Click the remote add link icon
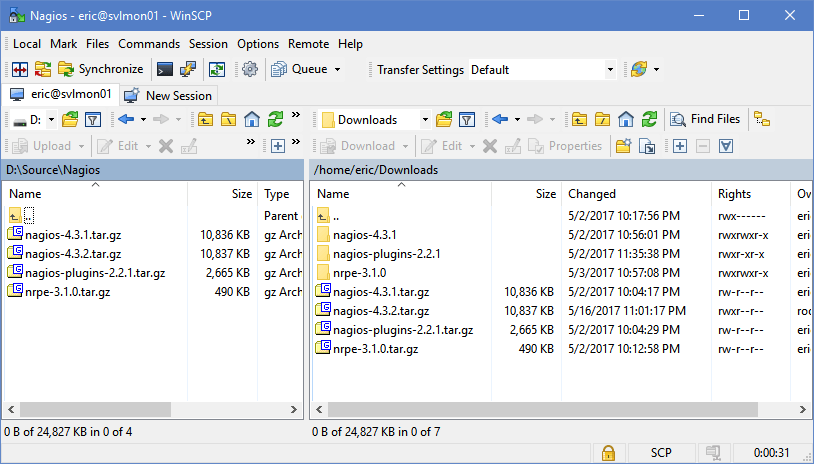Image resolution: width=814 pixels, height=464 pixels. pyautogui.click(x=647, y=146)
